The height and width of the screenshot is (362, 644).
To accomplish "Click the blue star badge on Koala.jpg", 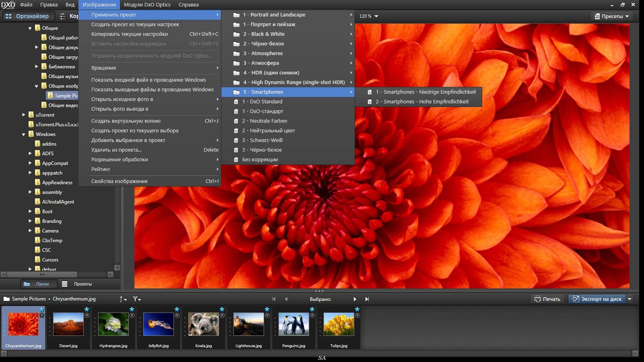I will 222,309.
